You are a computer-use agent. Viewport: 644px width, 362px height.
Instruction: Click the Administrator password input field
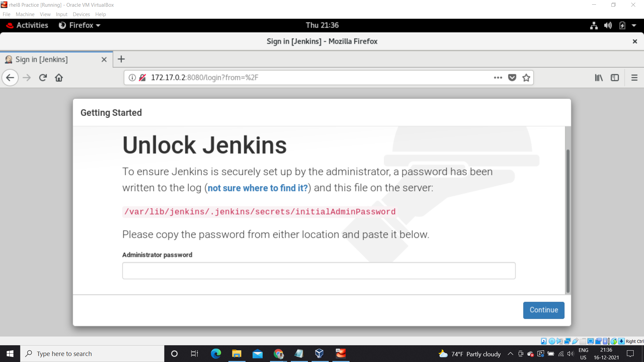click(318, 270)
